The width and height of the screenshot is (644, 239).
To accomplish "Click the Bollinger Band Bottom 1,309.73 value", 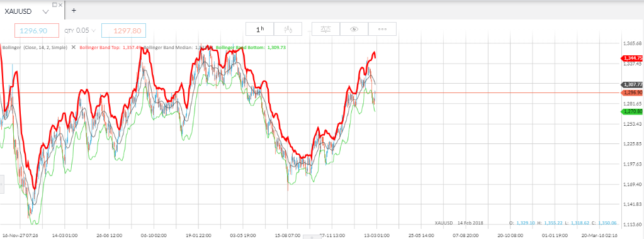I will click(276, 47).
